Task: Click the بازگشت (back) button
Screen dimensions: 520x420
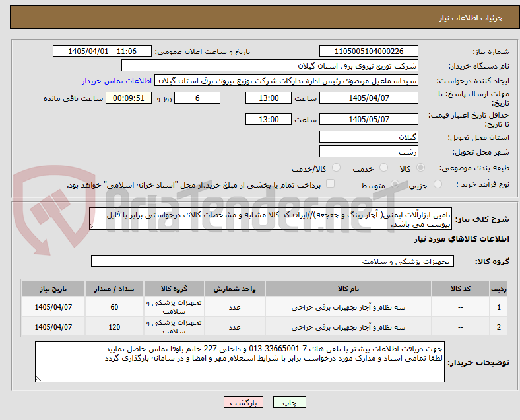Action: 244,402
